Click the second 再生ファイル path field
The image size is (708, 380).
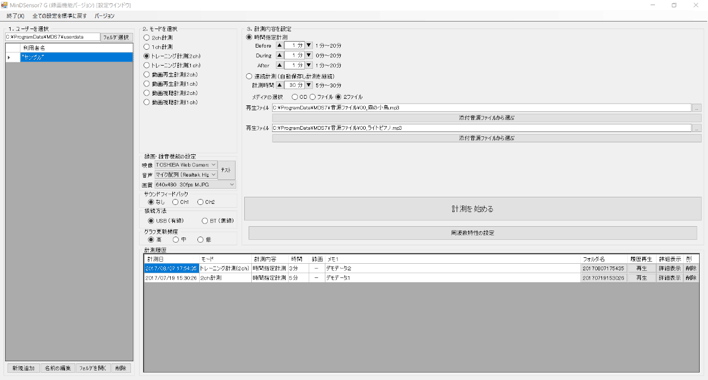[x=482, y=128]
